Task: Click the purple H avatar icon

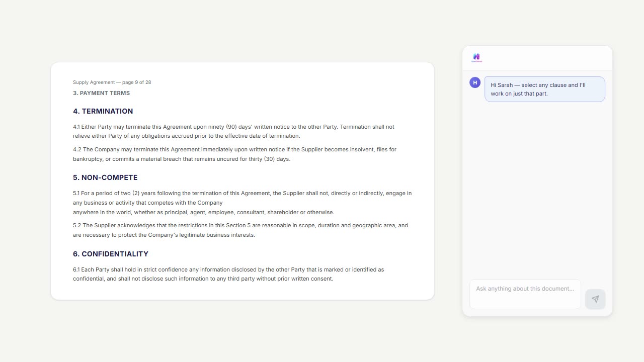Action: pos(475,82)
